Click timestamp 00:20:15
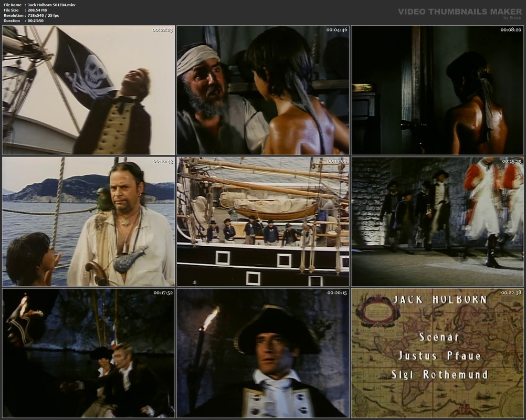 (337, 293)
